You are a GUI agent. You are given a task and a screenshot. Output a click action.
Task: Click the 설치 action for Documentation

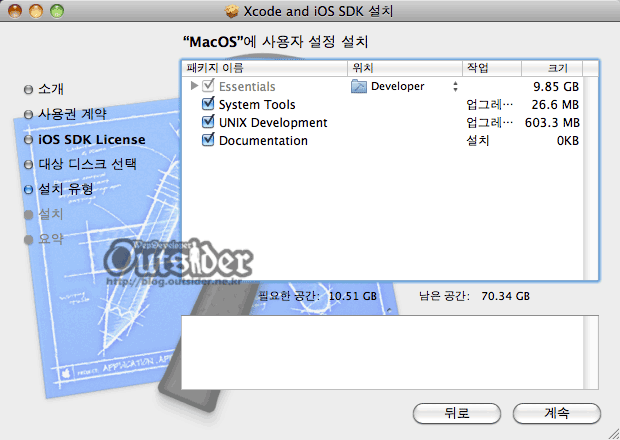coord(478,140)
